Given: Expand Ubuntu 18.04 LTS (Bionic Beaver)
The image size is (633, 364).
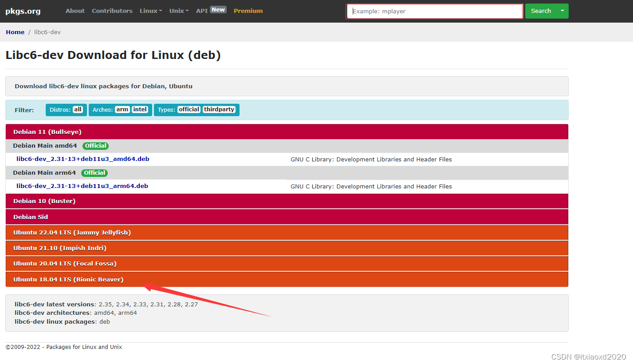Looking at the screenshot, I should [287, 279].
